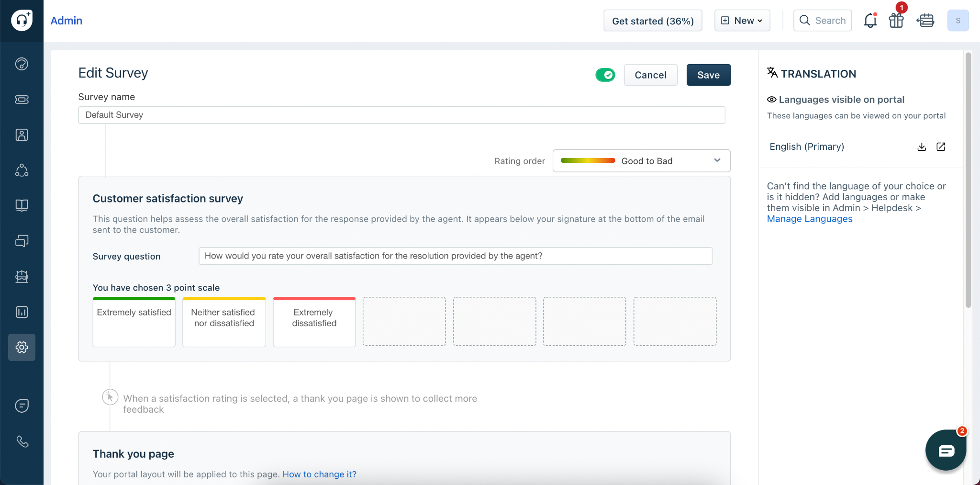The image size is (980, 485).
Task: Click the Survey name input field
Action: coord(401,115)
